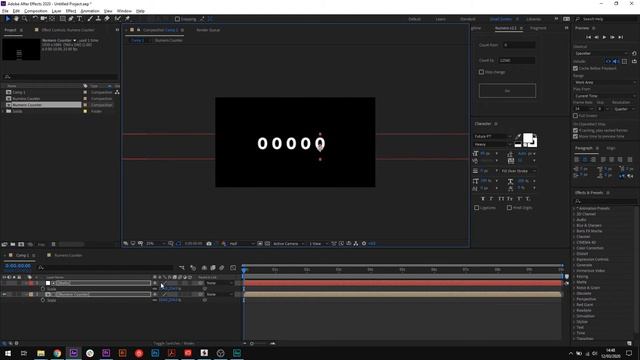The height and width of the screenshot is (360, 640).
Task: Play the preview with Play button
Action: click(604, 37)
